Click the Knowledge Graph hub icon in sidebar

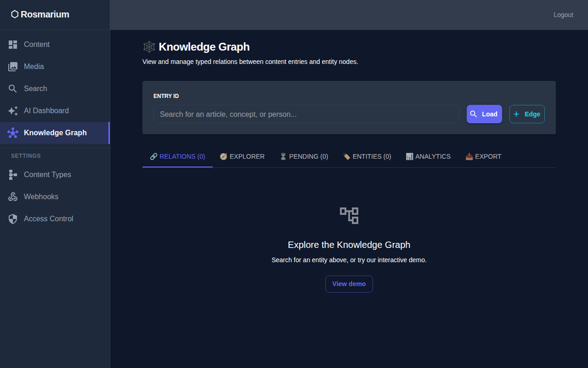pos(13,133)
